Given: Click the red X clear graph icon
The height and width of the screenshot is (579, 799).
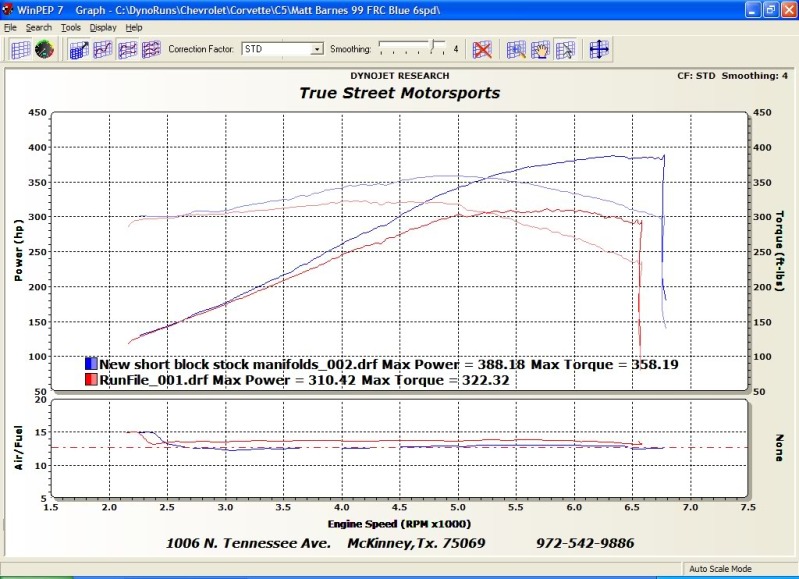Looking at the screenshot, I should pos(482,49).
